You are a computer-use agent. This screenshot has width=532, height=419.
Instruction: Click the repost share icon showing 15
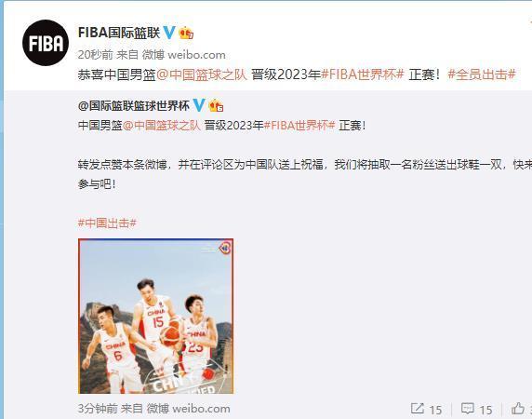(417, 409)
